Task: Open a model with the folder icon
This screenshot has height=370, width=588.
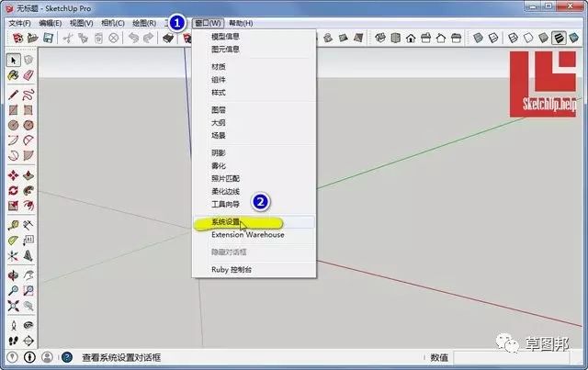Action: (x=33, y=38)
